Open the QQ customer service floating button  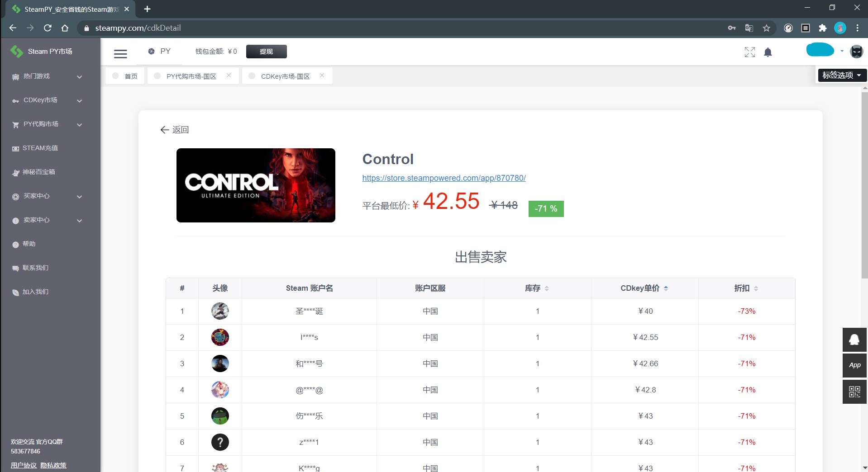[854, 340]
